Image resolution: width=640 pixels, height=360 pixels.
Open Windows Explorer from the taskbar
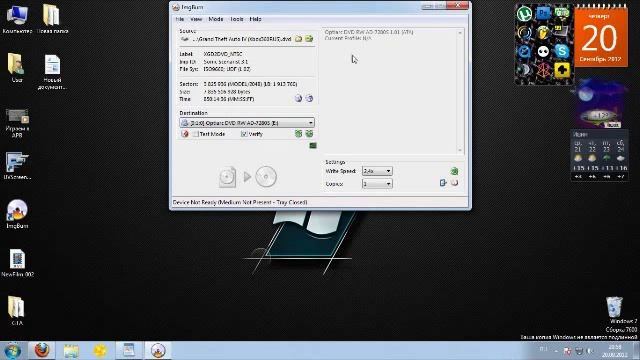pos(71,351)
